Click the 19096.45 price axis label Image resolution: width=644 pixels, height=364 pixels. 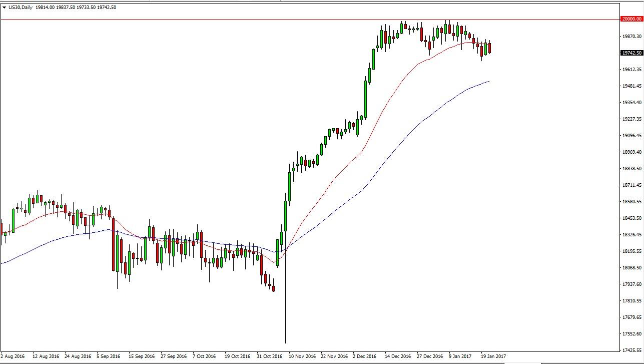point(632,136)
